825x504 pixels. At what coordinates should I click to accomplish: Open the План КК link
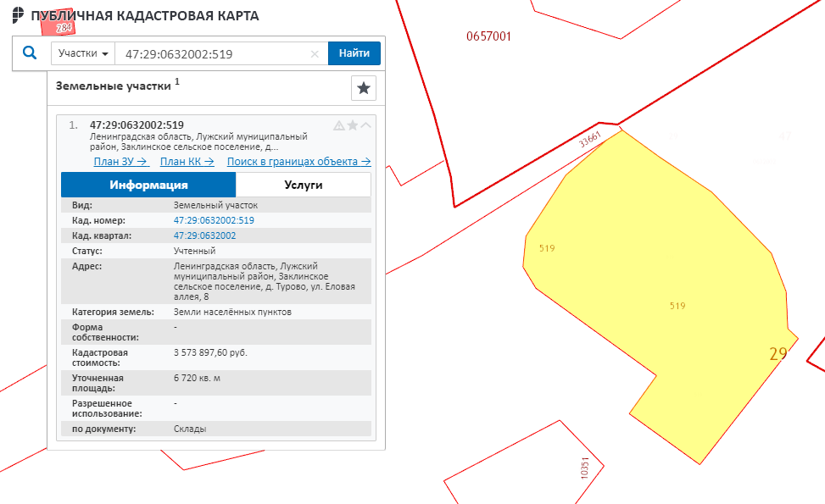[187, 162]
